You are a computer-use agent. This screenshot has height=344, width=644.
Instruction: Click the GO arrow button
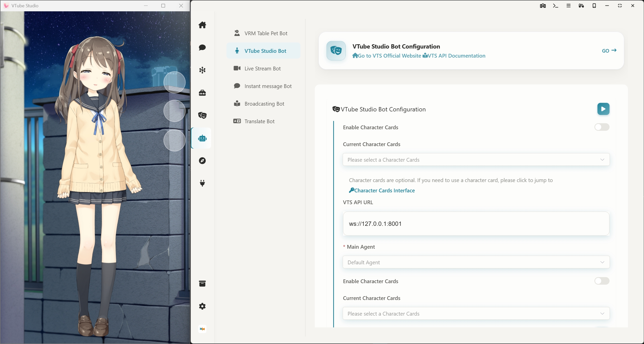click(609, 51)
